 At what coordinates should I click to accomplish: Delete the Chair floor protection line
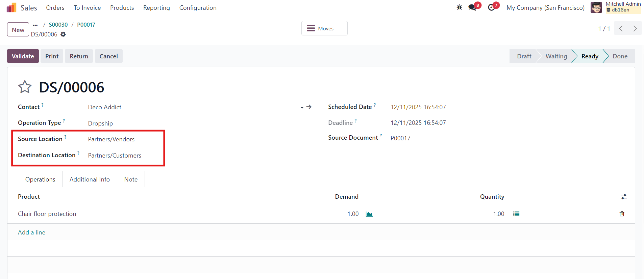tap(622, 214)
